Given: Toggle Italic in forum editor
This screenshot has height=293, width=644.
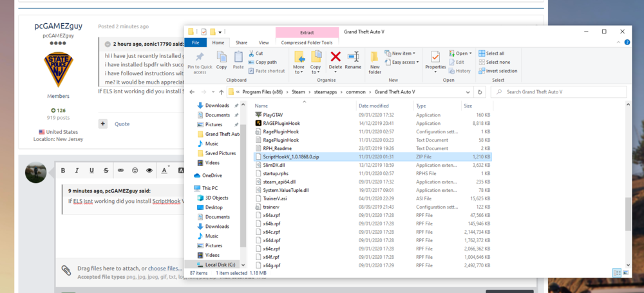Looking at the screenshot, I should (77, 170).
